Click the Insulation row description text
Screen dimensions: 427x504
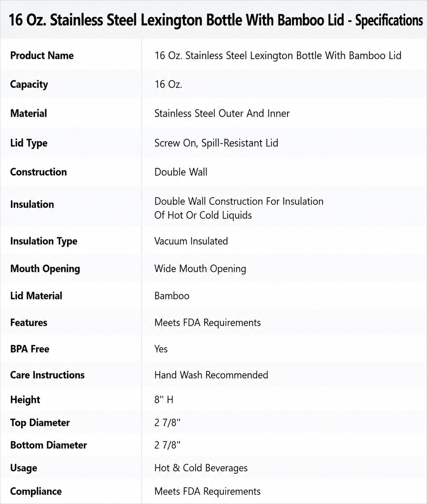point(239,208)
